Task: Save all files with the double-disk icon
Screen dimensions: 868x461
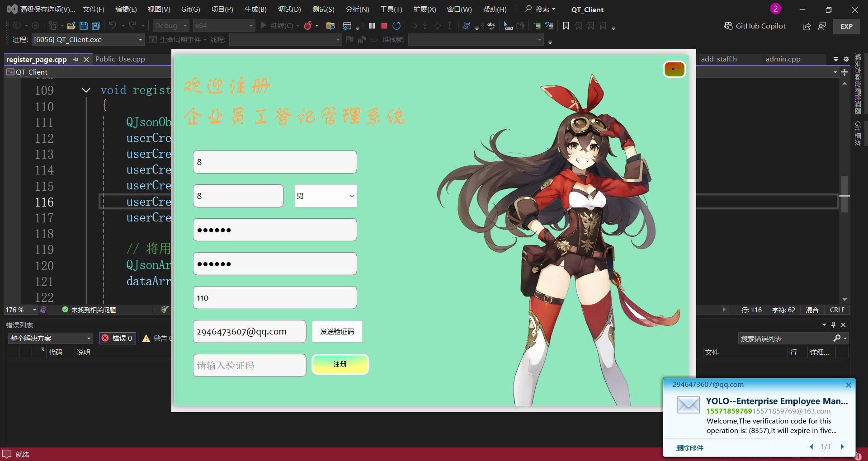Action: [x=96, y=26]
